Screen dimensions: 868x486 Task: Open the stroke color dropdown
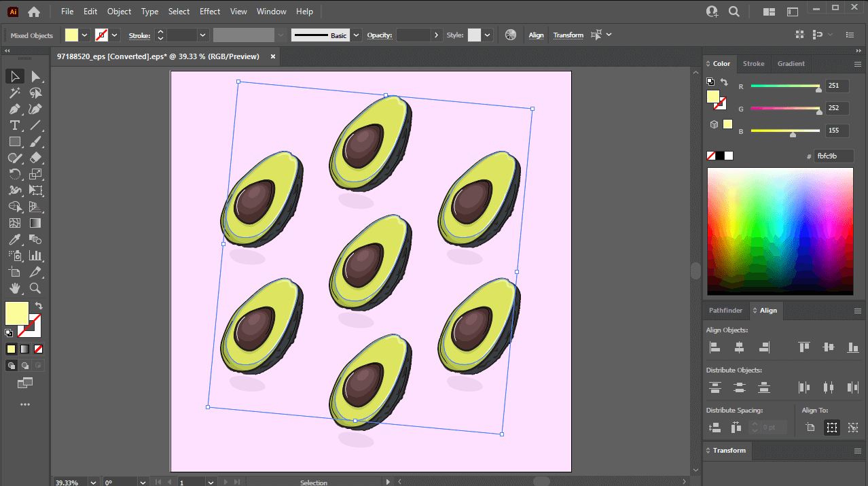coord(115,35)
